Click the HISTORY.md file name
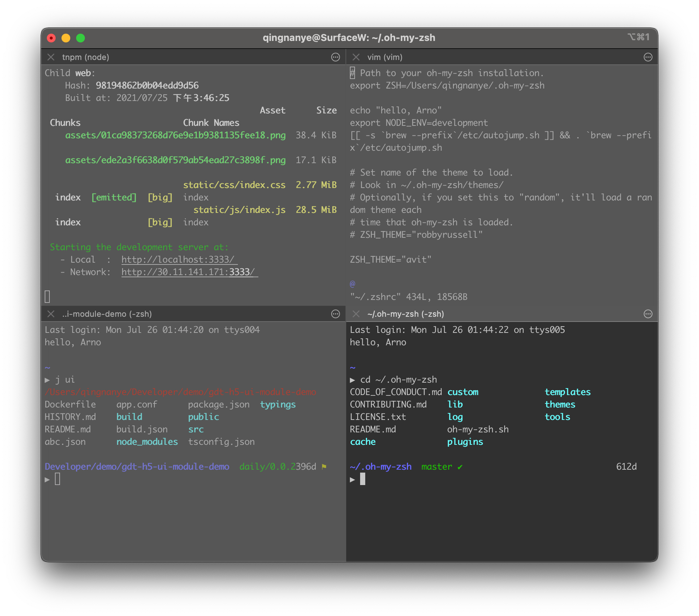Screen dimensions: 699x616 [70, 417]
